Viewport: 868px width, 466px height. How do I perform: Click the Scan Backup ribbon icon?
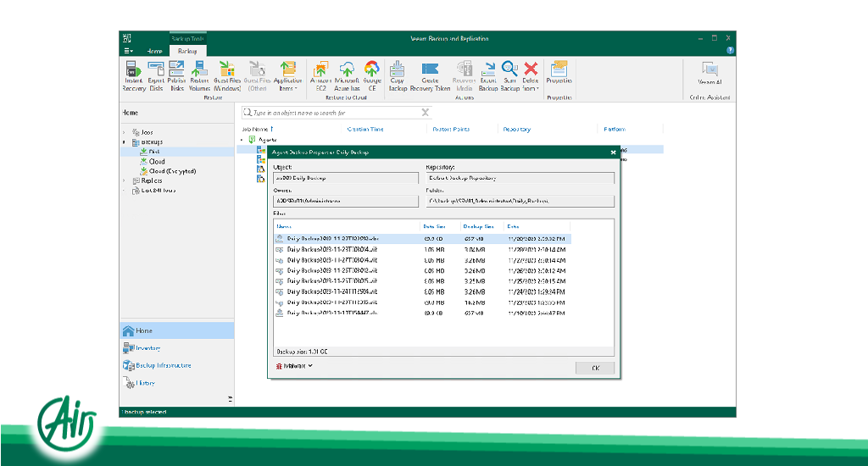[509, 75]
